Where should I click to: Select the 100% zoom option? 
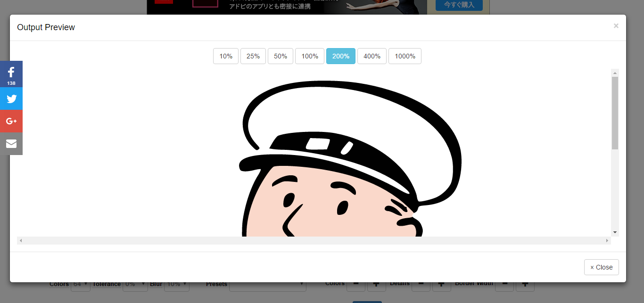point(310,56)
